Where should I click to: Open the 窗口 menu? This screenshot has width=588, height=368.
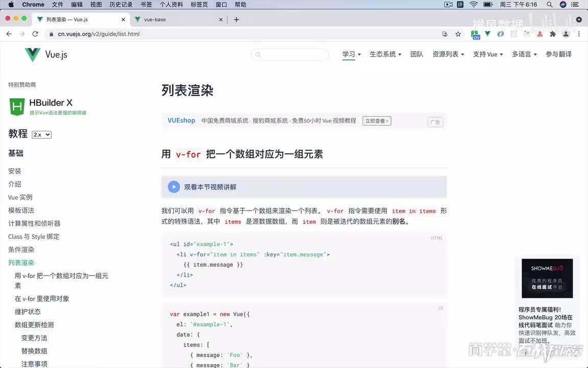click(221, 5)
